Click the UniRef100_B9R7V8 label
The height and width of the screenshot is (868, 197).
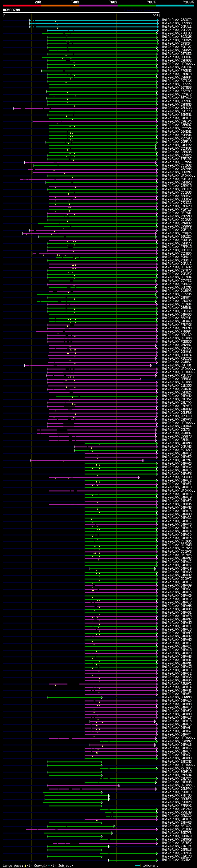177,833
